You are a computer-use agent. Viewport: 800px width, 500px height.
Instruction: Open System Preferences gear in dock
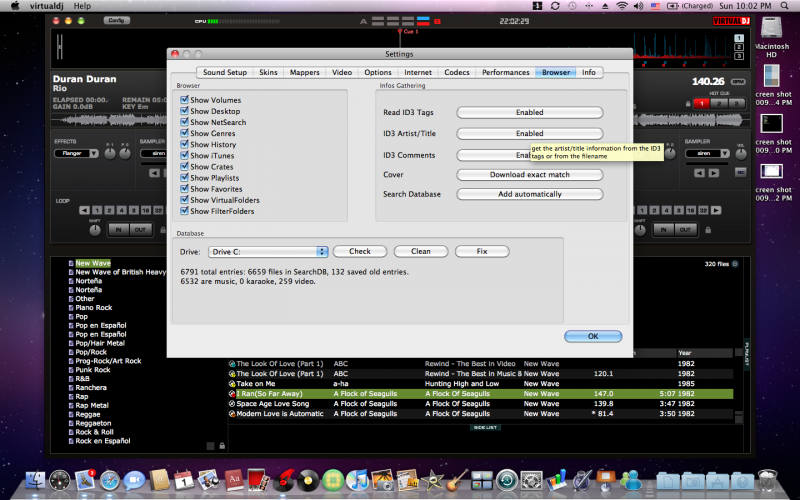[x=531, y=481]
